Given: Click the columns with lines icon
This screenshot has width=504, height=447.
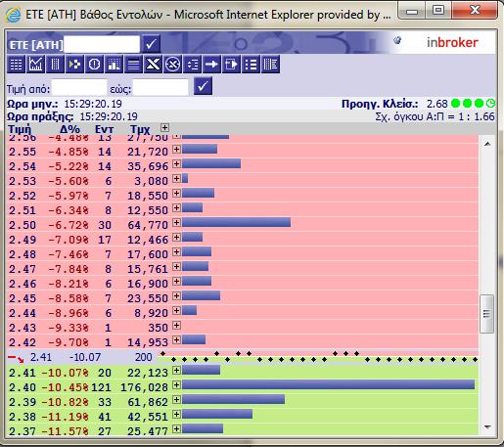Looking at the screenshot, I should click(270, 64).
